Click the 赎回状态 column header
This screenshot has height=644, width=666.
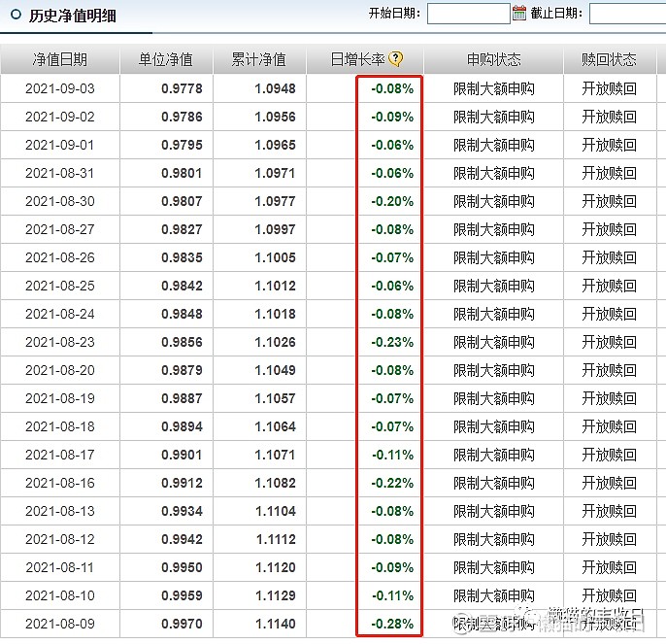coord(609,59)
